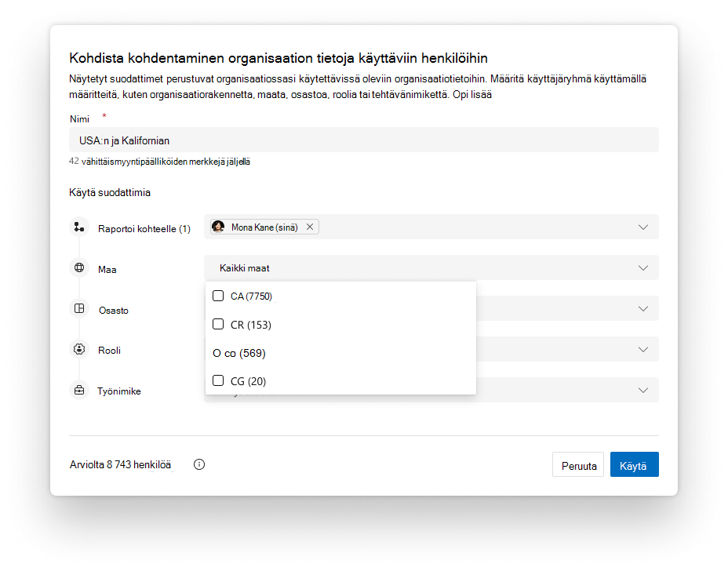Click the Käytä button
This screenshot has height=571, width=728.
[x=634, y=464]
